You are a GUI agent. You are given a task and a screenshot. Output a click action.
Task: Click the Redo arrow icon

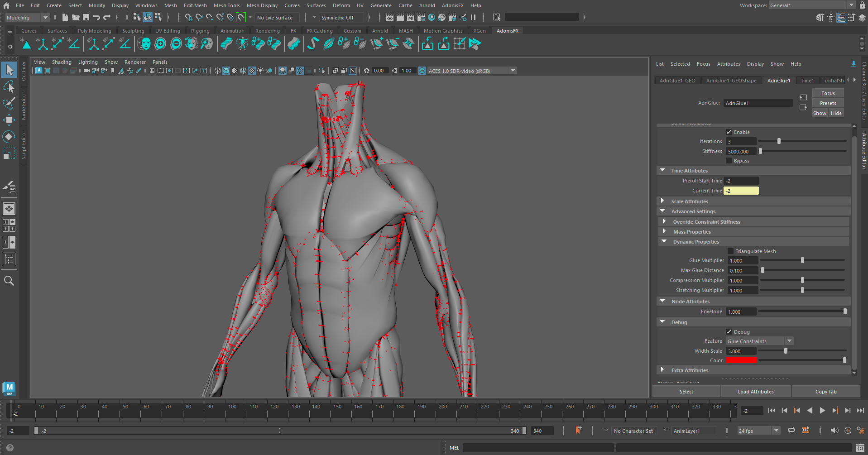click(107, 18)
